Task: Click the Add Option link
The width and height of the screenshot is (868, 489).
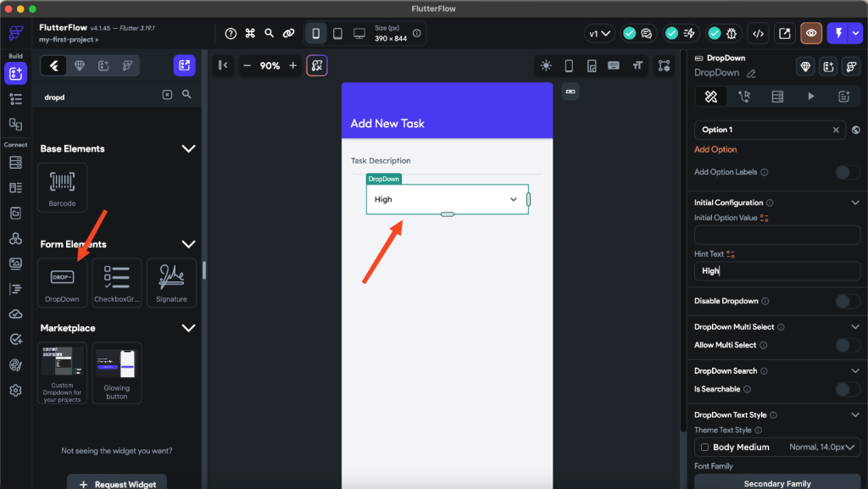Action: click(x=715, y=149)
